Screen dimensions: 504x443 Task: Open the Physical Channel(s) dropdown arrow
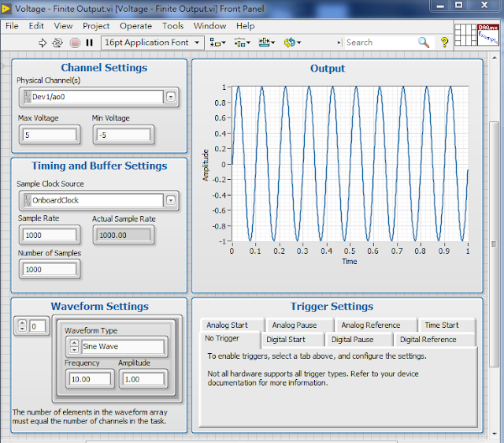[171, 96]
